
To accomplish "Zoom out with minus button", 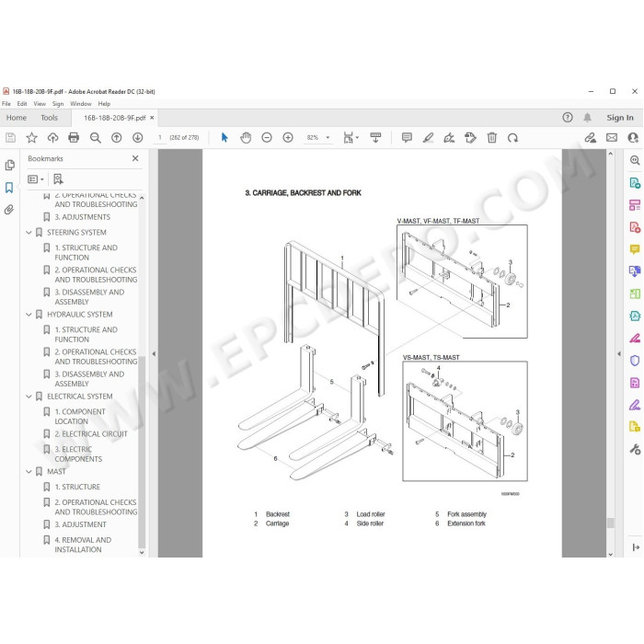I will (x=267, y=138).
